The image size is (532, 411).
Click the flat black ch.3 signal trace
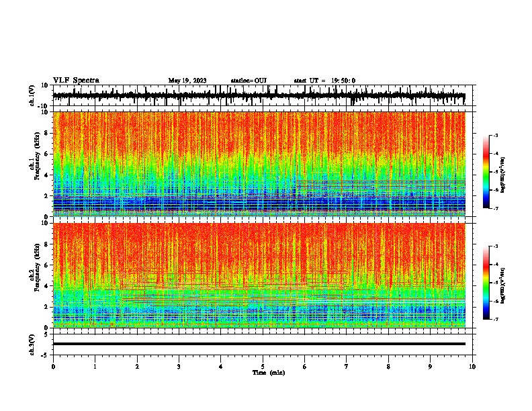click(259, 344)
